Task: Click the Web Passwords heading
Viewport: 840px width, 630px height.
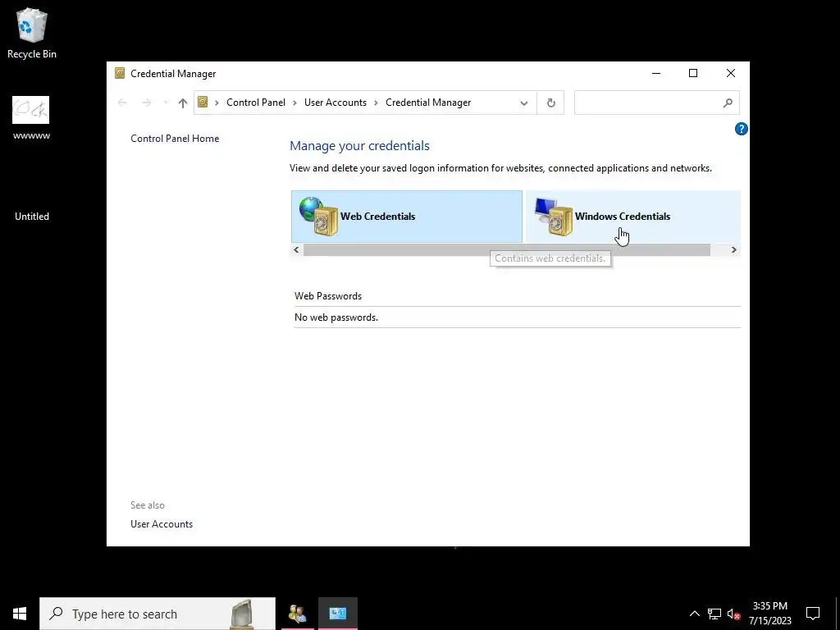Action: tap(328, 295)
